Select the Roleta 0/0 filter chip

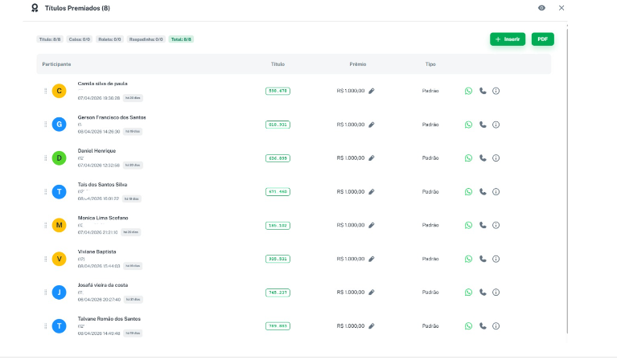point(109,39)
